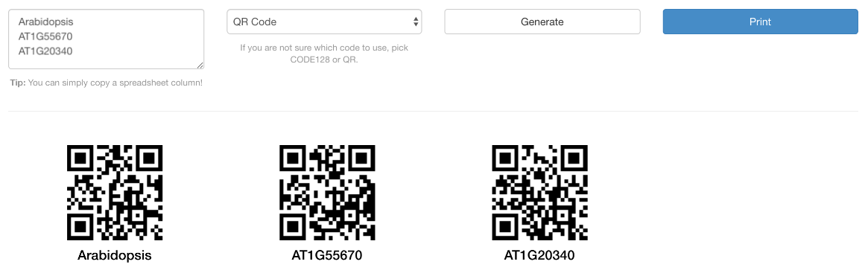The image size is (868, 276).
Task: Place cursor on AT1G55670 line in text area
Action: [45, 36]
